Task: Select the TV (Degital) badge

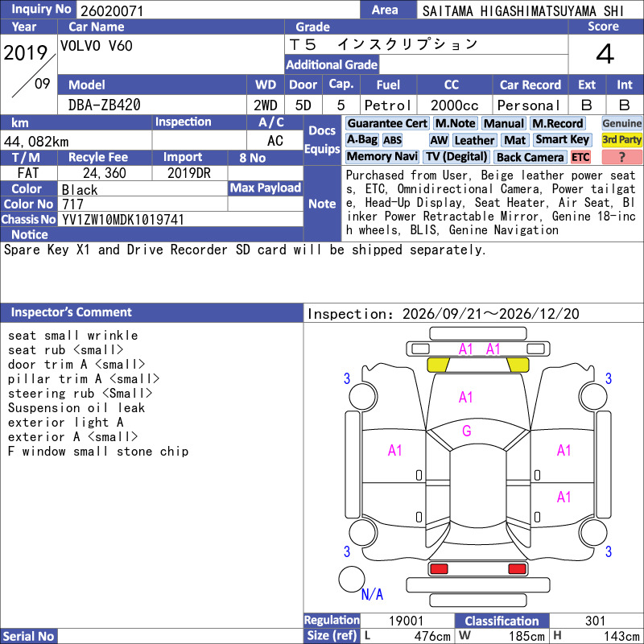Action: pos(456,157)
